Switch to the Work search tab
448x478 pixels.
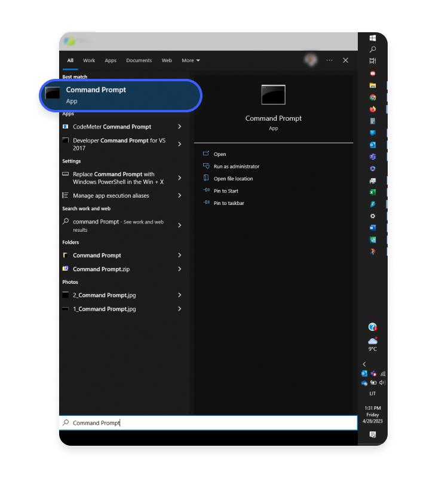(89, 60)
